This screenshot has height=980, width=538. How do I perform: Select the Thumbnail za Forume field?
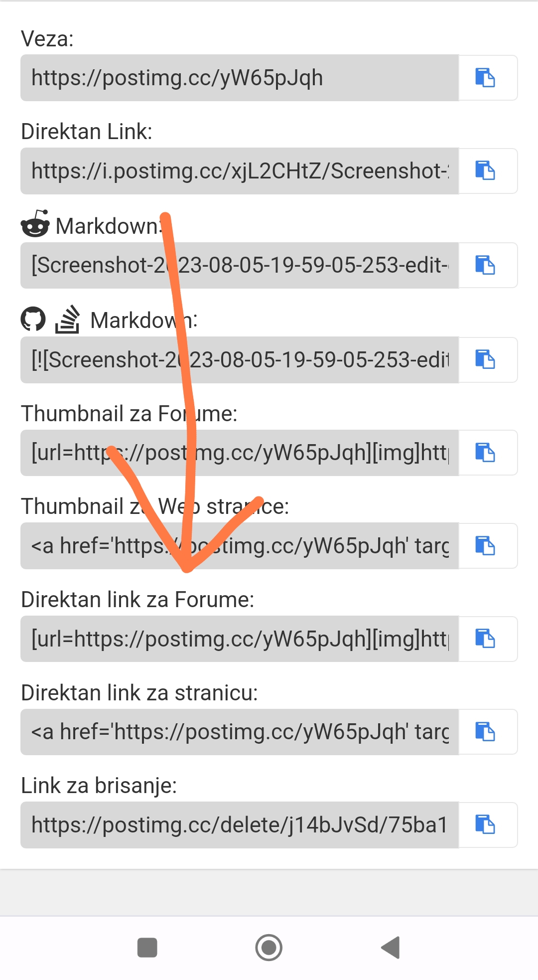(x=240, y=453)
